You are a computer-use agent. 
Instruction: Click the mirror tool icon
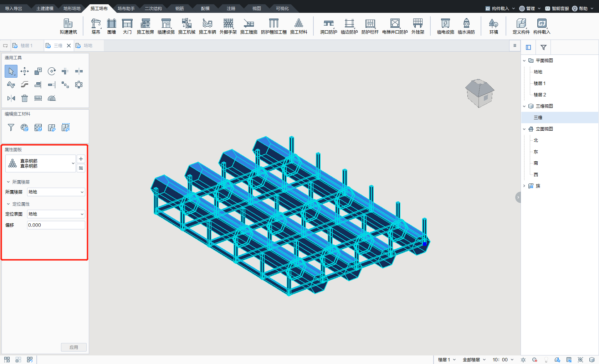(11, 98)
